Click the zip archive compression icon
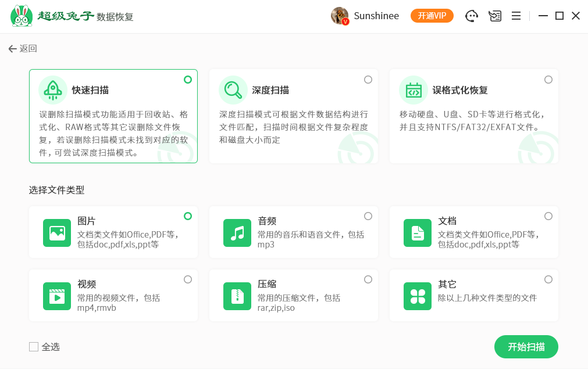The height and width of the screenshot is (370, 588). pos(237,296)
